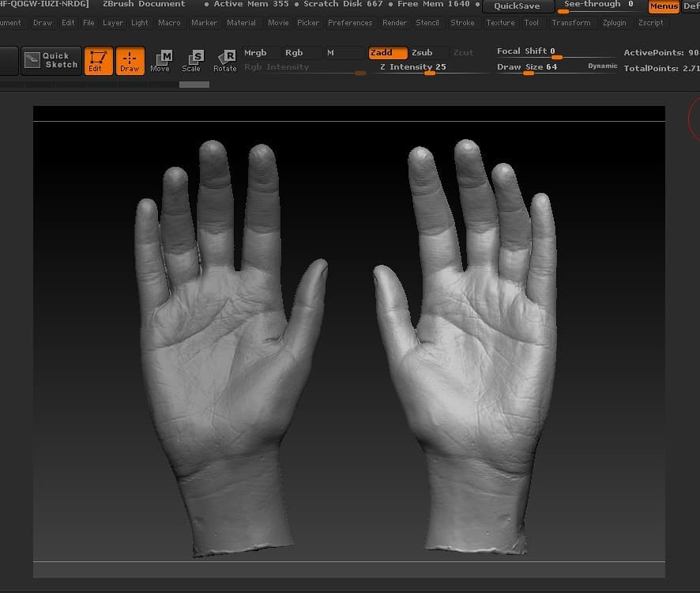Click the QuickSave button
The height and width of the screenshot is (593, 700).
tap(517, 6)
